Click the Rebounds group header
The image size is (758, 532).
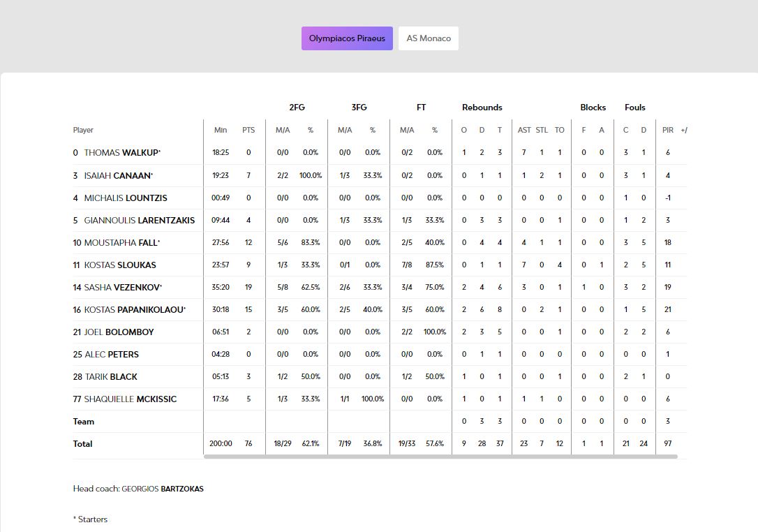coord(482,108)
